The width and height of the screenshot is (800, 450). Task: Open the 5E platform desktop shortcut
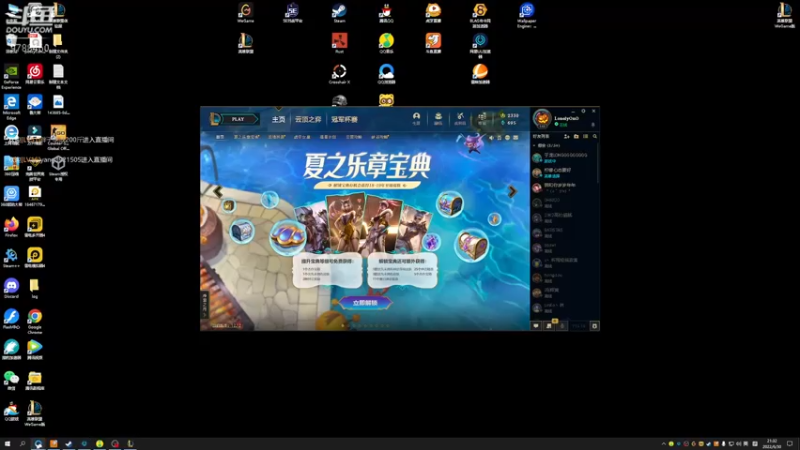[x=292, y=13]
